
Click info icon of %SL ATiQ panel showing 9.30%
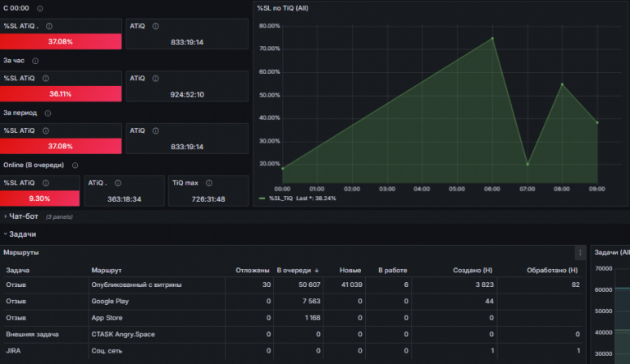click(x=46, y=183)
